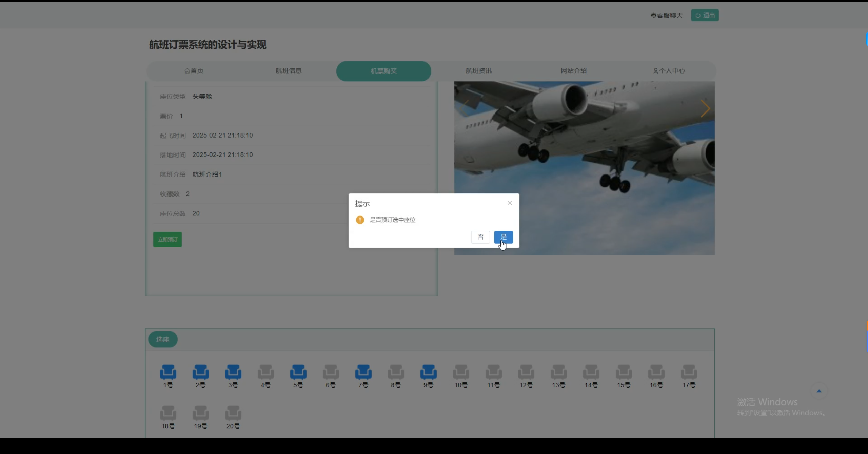Select seat 6号 in the seat map
This screenshot has height=454, width=868.
click(x=331, y=373)
